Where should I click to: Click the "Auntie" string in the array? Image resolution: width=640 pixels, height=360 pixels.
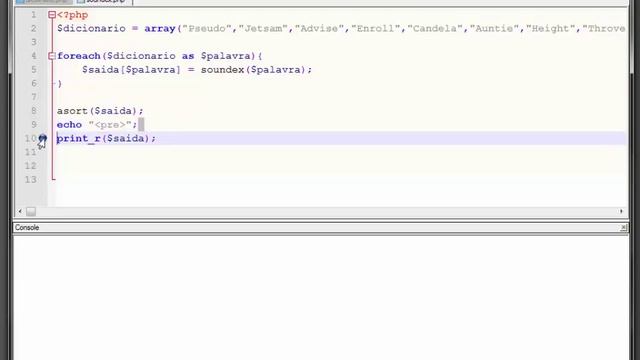click(x=494, y=29)
